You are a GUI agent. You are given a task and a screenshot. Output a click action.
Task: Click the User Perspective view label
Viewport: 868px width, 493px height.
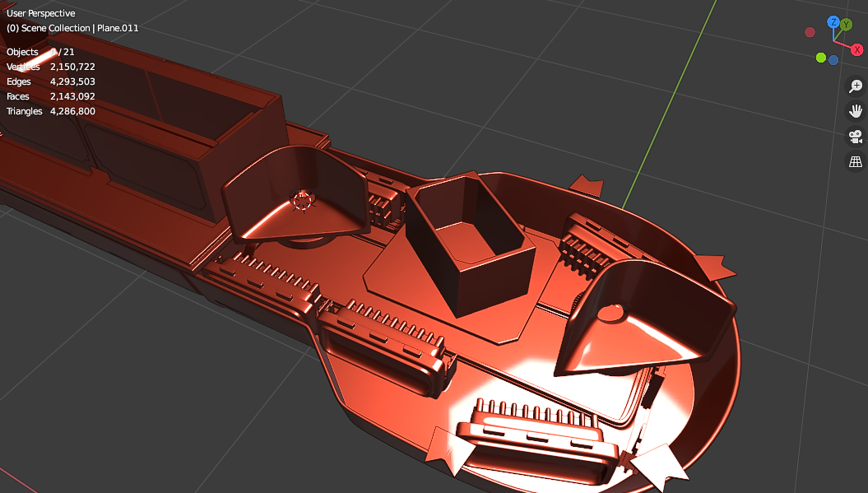(40, 13)
